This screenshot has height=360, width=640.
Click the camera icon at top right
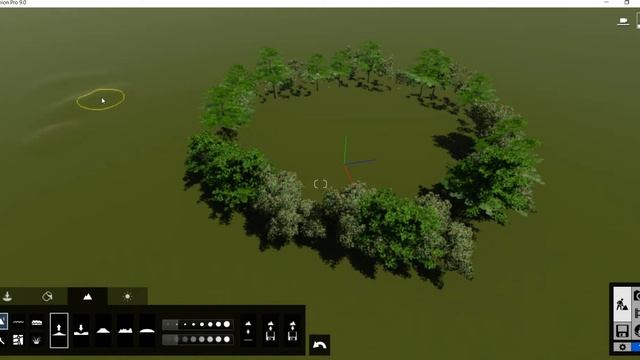pyautogui.click(x=623, y=21)
